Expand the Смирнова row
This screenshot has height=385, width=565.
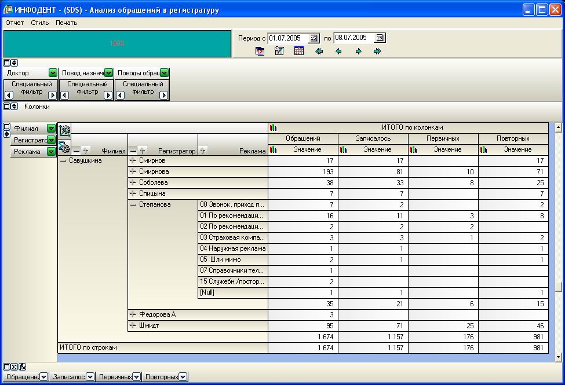[x=133, y=172]
